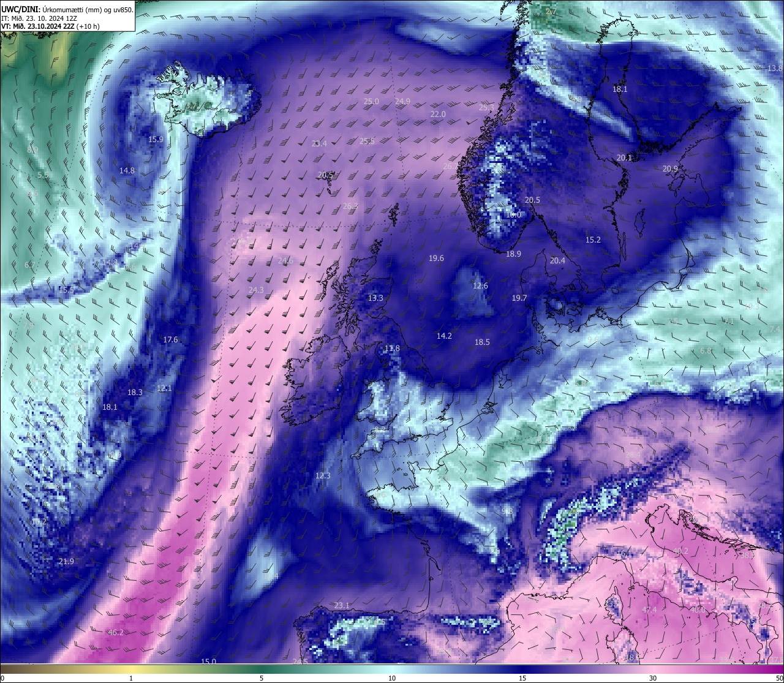Click the 18.3 value in the Atlantic

pyautogui.click(x=135, y=392)
